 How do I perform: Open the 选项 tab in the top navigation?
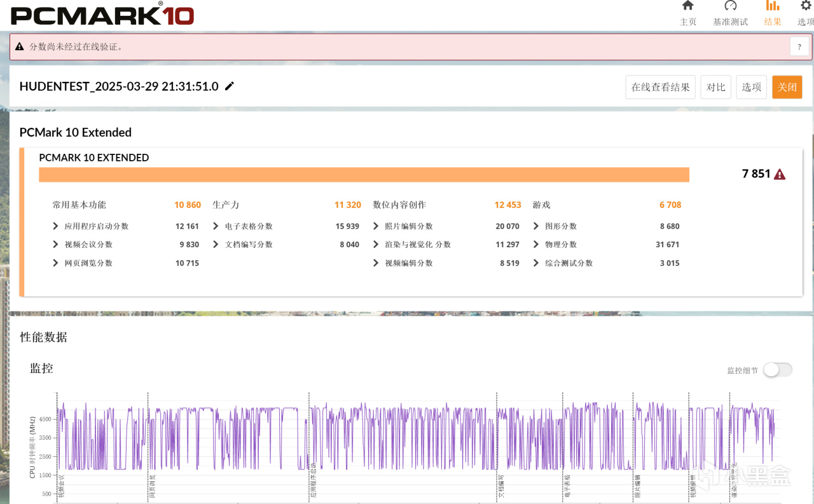[806, 13]
